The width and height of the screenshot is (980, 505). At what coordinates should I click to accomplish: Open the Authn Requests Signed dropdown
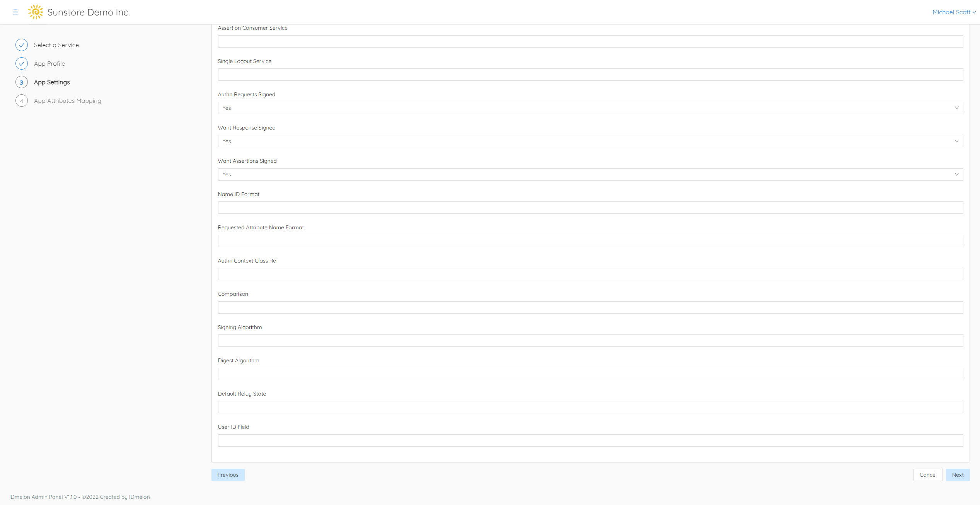(590, 108)
